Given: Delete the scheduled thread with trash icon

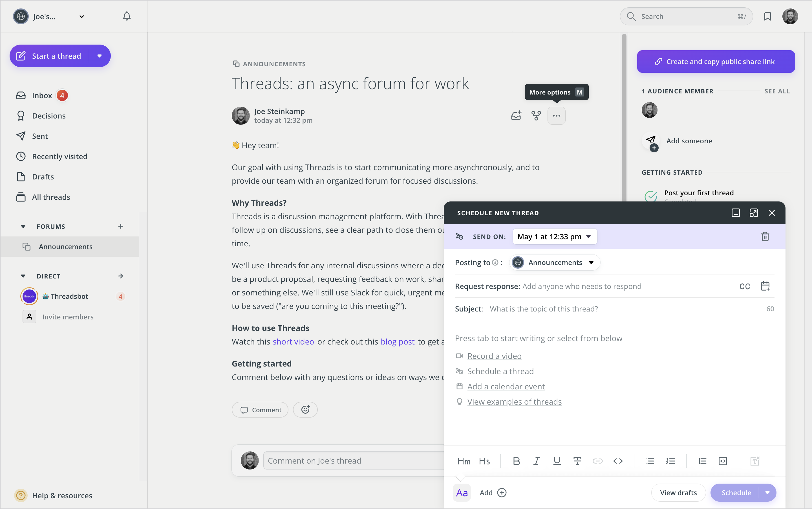Looking at the screenshot, I should click(x=765, y=236).
